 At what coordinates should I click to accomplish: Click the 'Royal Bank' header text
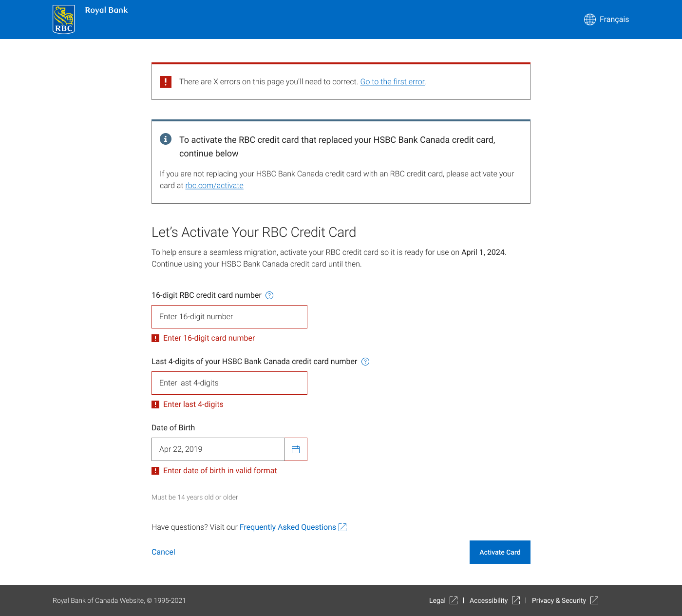(x=106, y=10)
